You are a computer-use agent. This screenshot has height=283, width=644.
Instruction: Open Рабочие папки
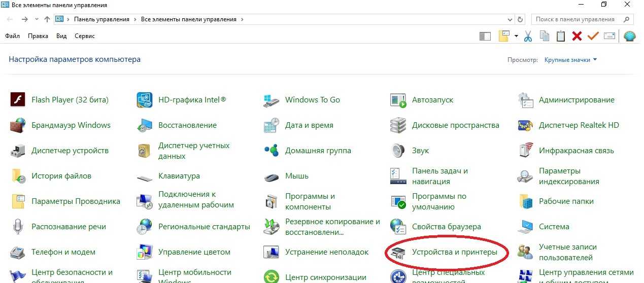point(556,201)
